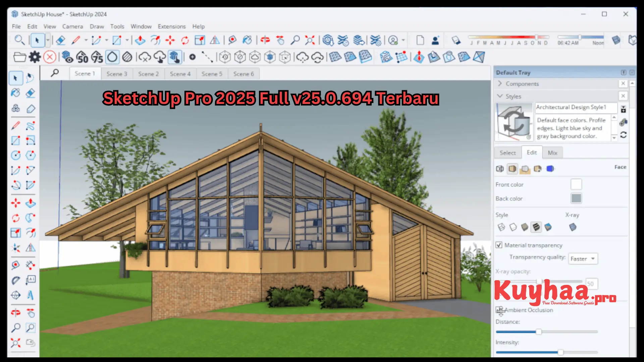Click the Back color swatch
Viewport: 644px width, 362px height.
[x=576, y=198]
